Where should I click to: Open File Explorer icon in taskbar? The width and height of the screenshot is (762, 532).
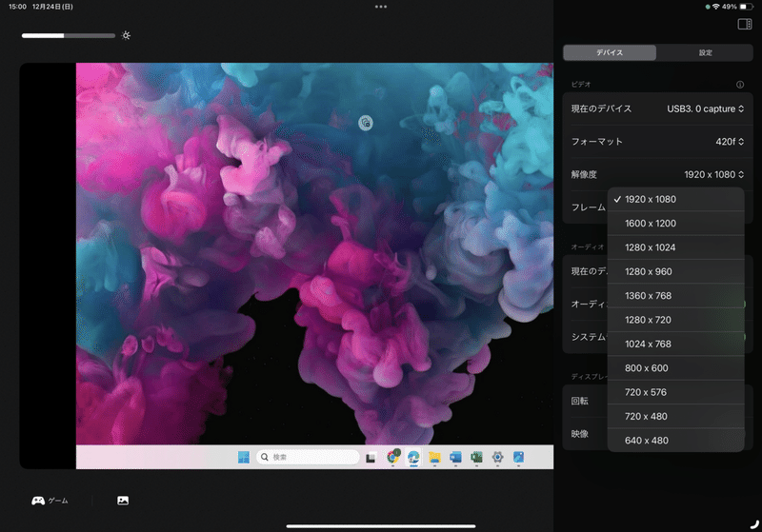(434, 457)
